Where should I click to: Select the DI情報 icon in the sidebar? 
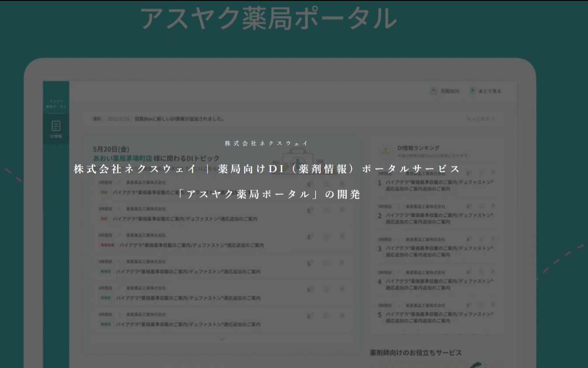(x=56, y=130)
